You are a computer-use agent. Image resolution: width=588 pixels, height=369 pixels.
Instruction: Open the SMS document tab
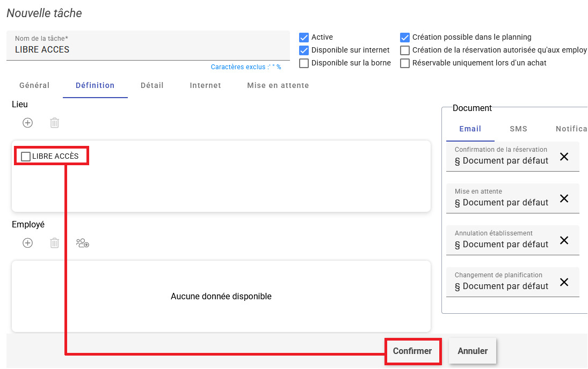coord(518,129)
